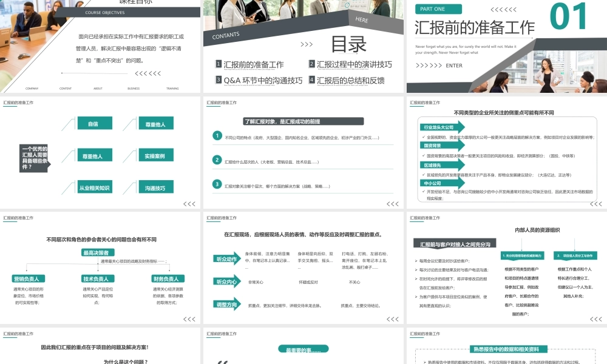The width and height of the screenshot is (607, 364).
Task: Click the <<<<<< arrows on the course objectives slide
Action: (x=148, y=73)
